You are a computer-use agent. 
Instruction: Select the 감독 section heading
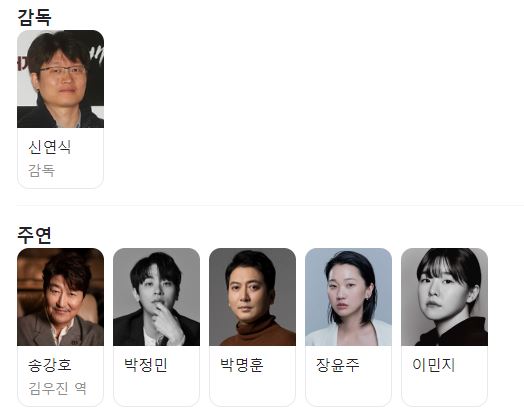34,17
